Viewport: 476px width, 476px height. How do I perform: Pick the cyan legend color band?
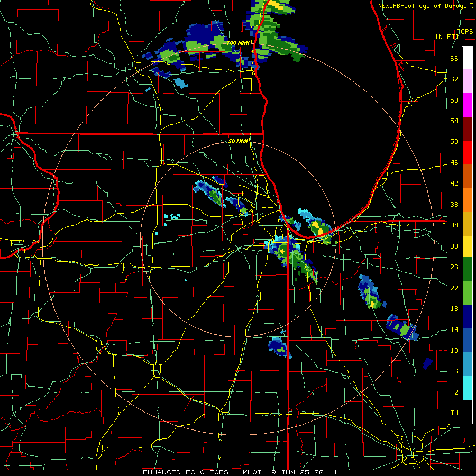[467, 388]
